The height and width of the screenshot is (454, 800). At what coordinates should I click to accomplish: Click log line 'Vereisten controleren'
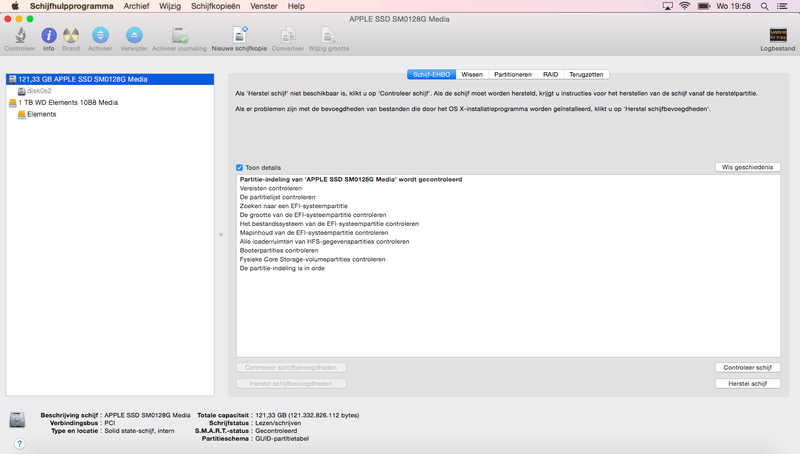270,188
